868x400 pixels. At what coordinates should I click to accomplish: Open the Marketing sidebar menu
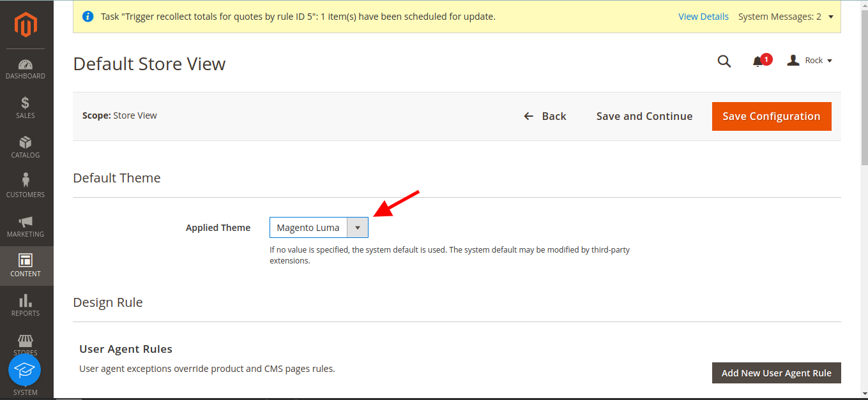click(26, 227)
